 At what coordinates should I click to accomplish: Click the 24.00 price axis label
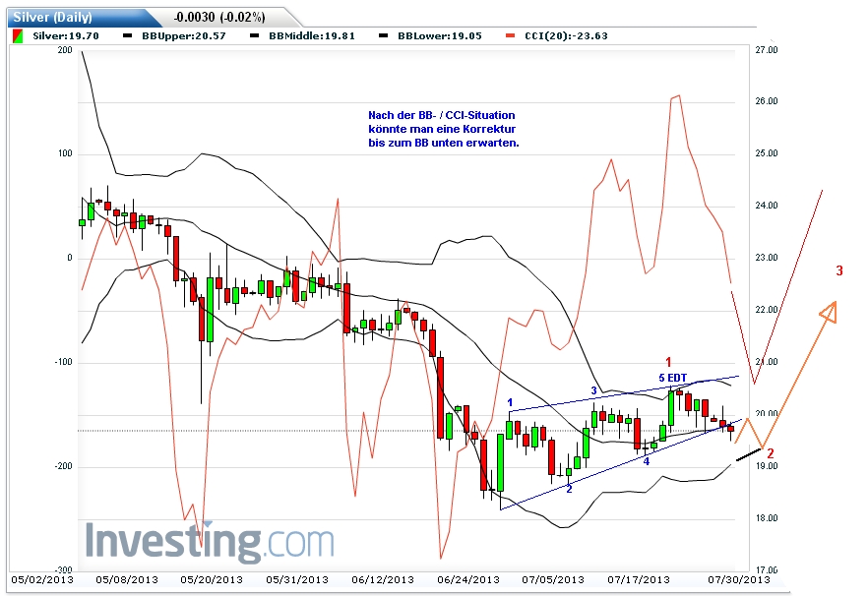coord(766,206)
